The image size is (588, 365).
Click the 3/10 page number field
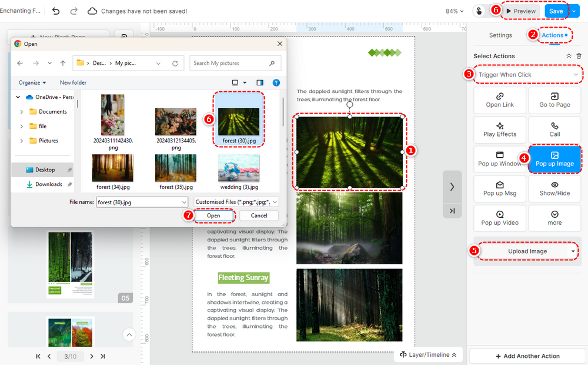coord(70,356)
